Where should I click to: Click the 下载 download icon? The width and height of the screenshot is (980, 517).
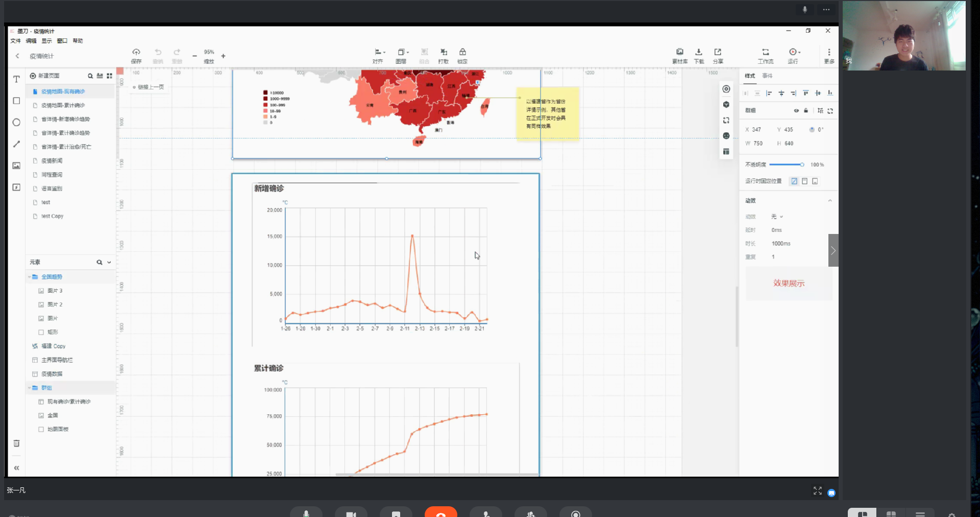[x=699, y=52]
